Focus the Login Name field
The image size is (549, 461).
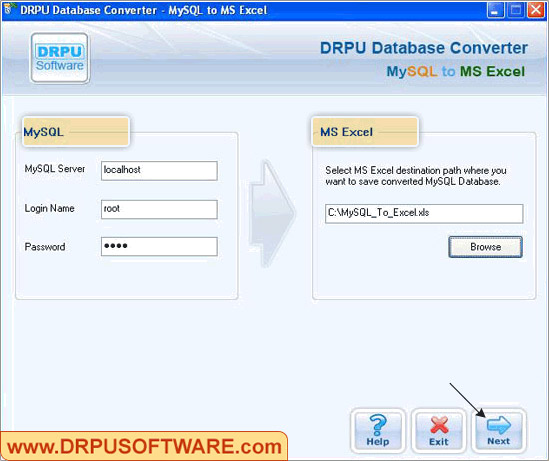point(159,209)
